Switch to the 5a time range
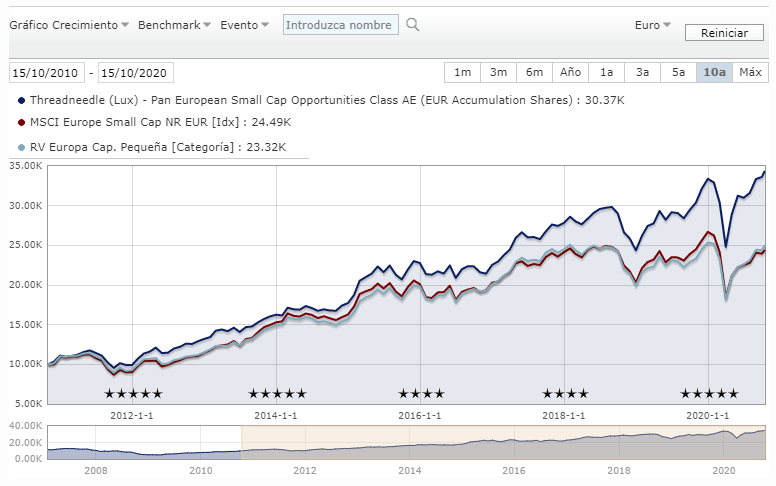Viewport: 776px width, 486px height. tap(678, 72)
